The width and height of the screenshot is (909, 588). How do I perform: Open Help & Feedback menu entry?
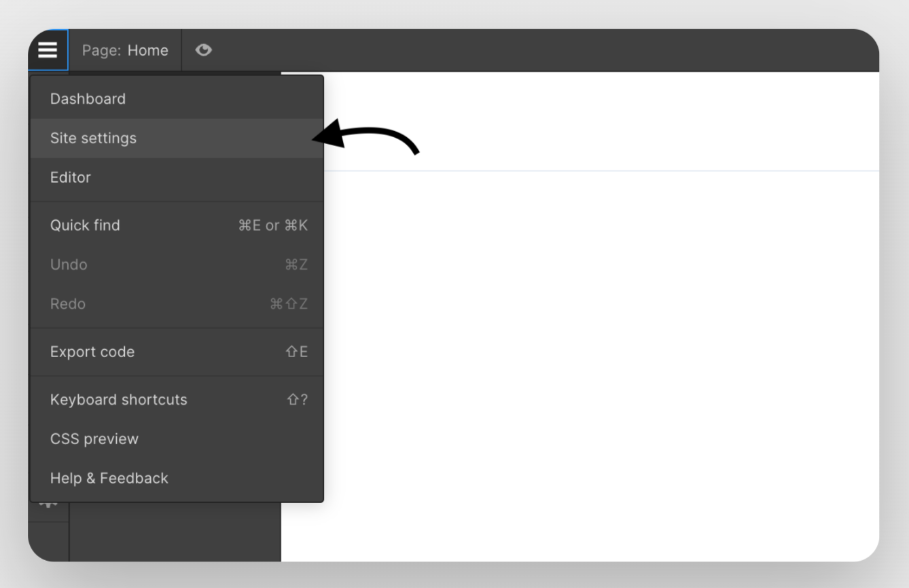pyautogui.click(x=177, y=479)
